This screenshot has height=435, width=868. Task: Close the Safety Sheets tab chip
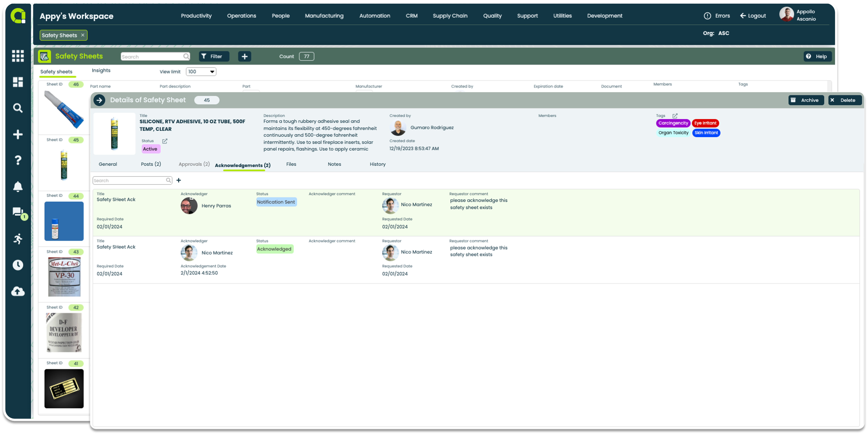click(82, 35)
